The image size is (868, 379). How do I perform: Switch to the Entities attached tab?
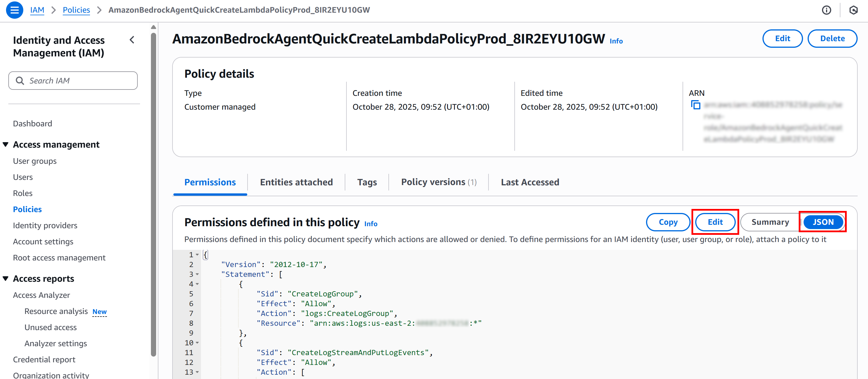[296, 182]
